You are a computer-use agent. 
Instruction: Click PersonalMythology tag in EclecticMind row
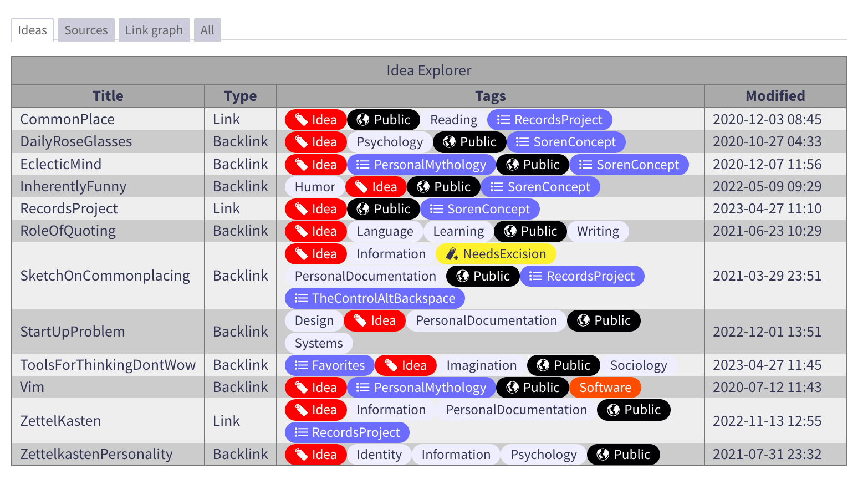click(x=421, y=165)
